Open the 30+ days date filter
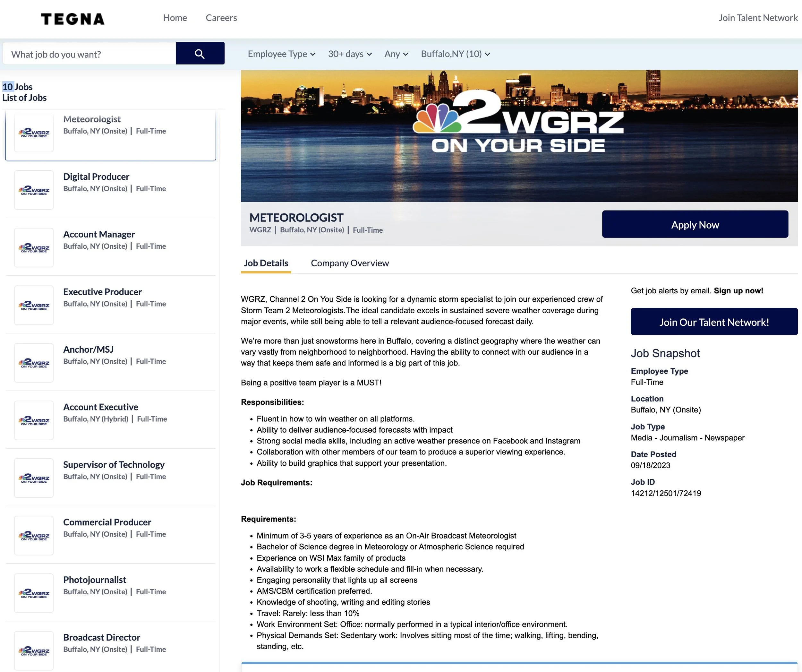 (x=349, y=54)
